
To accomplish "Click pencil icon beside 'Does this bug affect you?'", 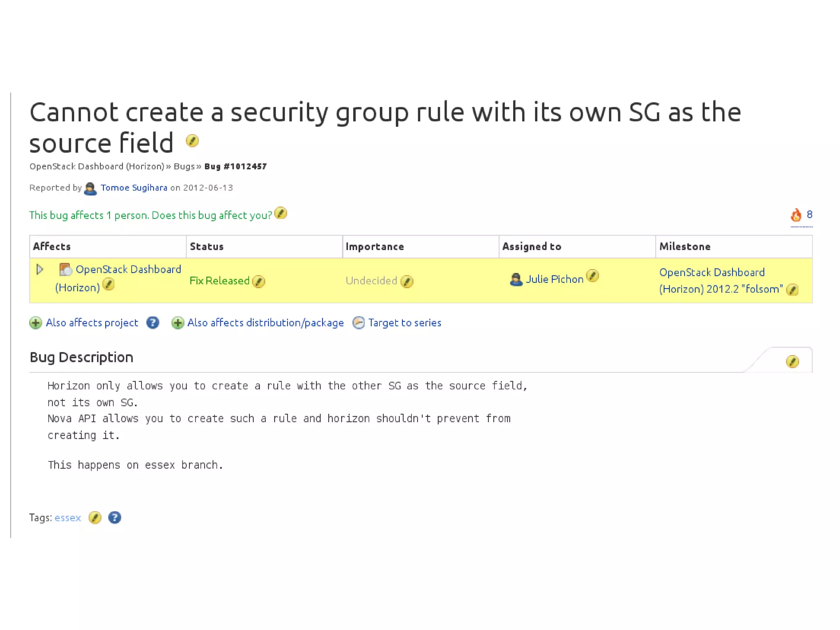I will tap(281, 213).
